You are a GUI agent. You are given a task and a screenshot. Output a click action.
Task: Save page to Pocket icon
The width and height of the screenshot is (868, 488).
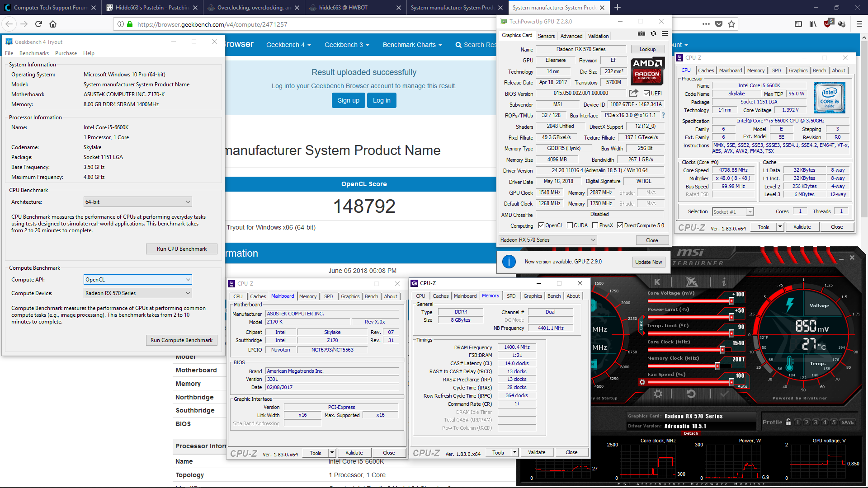[x=719, y=24]
